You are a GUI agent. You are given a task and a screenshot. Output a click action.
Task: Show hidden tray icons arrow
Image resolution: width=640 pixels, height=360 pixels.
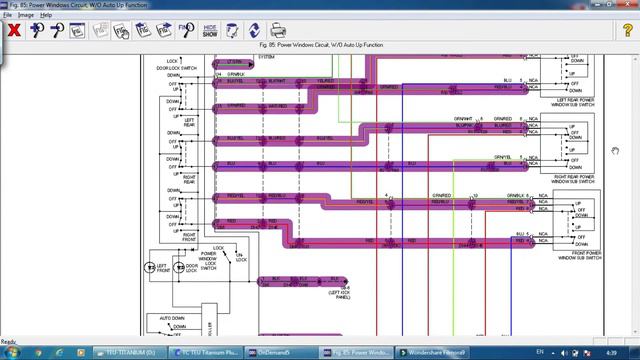pyautogui.click(x=553, y=353)
